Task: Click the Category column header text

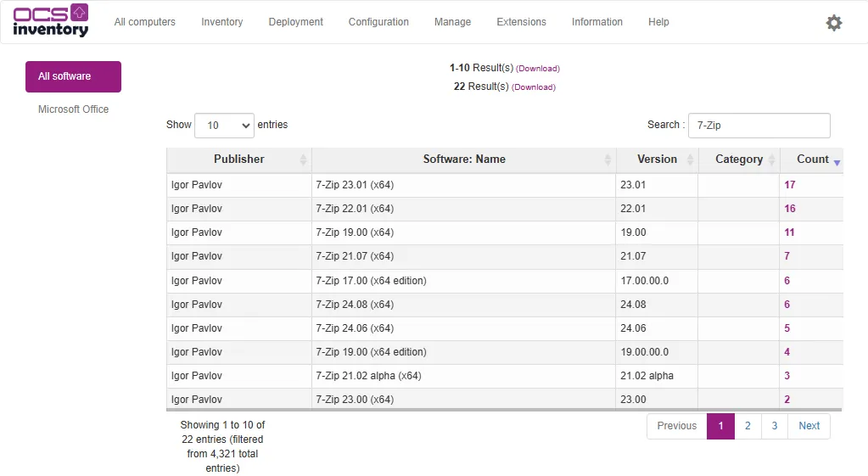Action: [x=738, y=160]
